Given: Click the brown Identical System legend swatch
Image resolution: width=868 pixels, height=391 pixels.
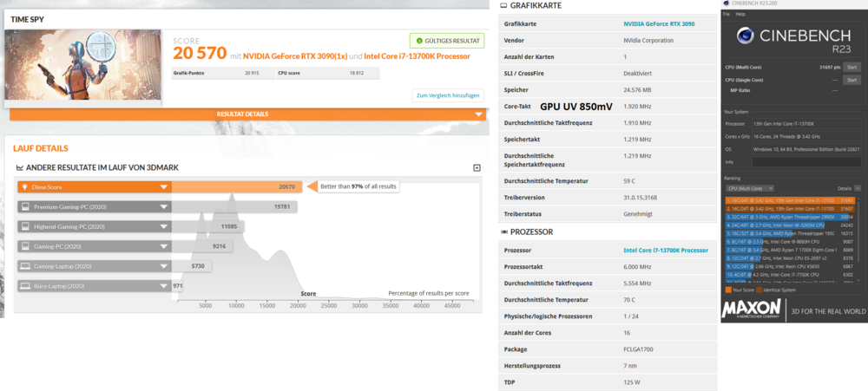Looking at the screenshot, I should [760, 290].
